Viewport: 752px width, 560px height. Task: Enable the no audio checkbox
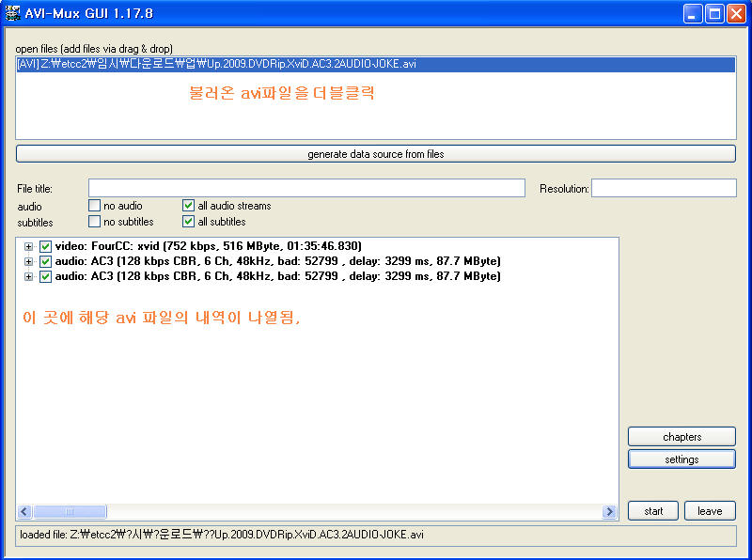pos(95,206)
